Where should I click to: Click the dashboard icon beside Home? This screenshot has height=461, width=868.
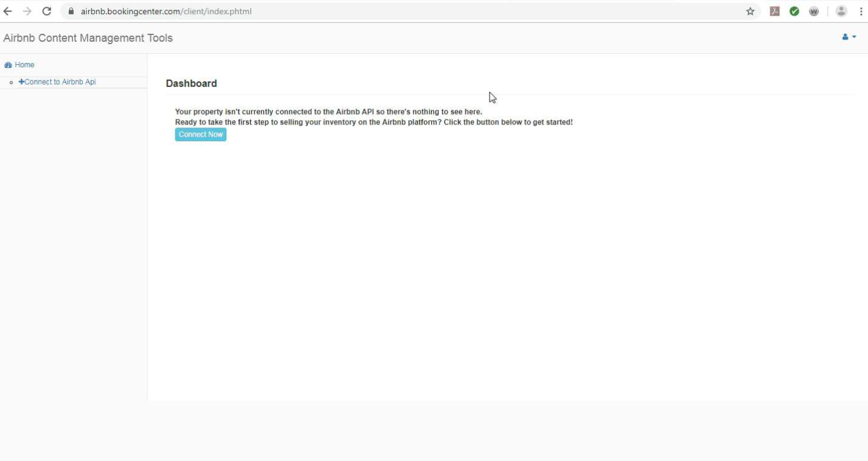tap(8, 65)
